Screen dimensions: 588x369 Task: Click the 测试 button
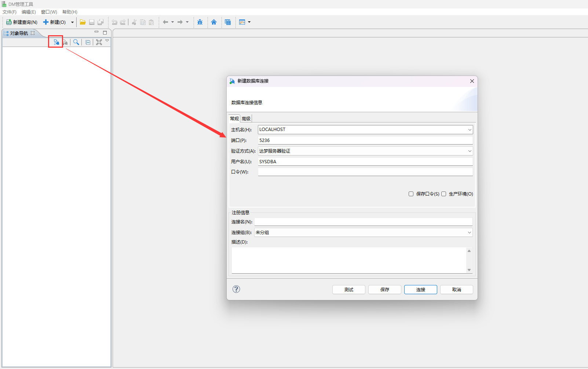click(x=349, y=290)
